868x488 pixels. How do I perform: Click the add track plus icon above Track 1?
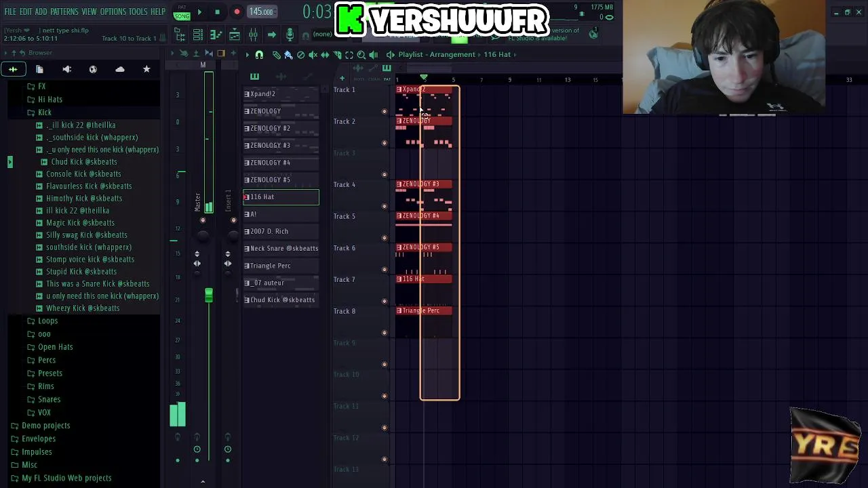[x=342, y=79]
